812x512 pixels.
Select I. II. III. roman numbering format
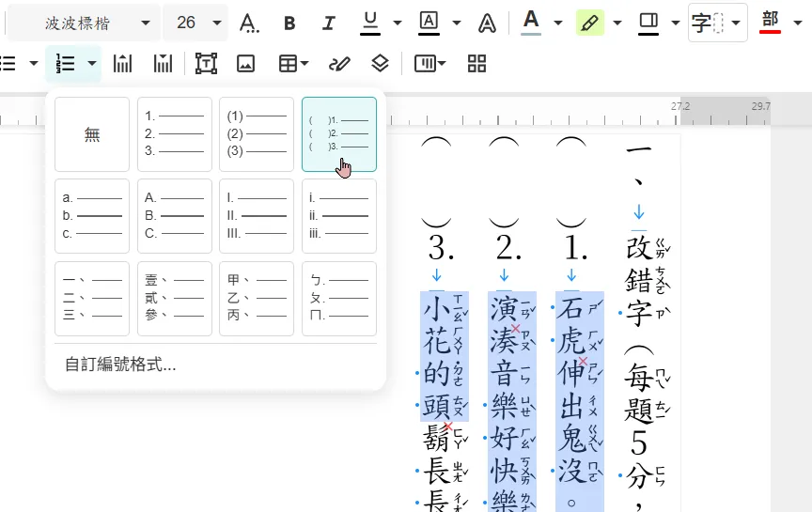click(x=257, y=216)
